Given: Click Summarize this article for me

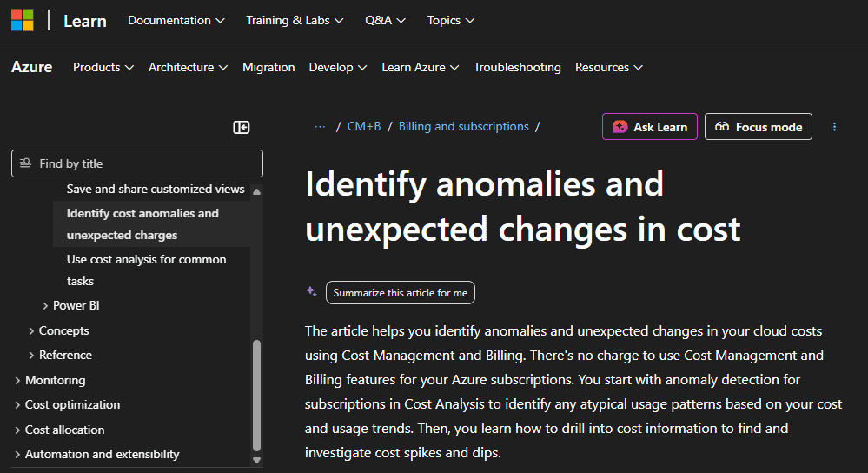Looking at the screenshot, I should click(x=401, y=292).
